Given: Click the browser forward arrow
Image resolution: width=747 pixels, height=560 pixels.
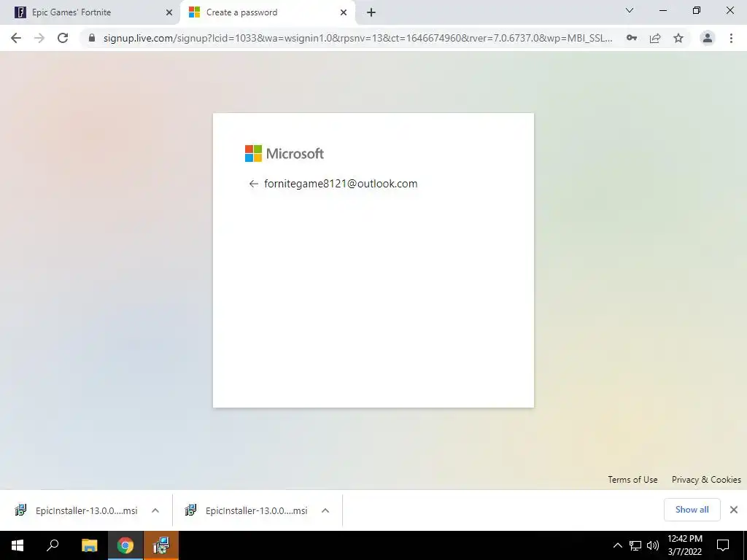Looking at the screenshot, I should [39, 38].
